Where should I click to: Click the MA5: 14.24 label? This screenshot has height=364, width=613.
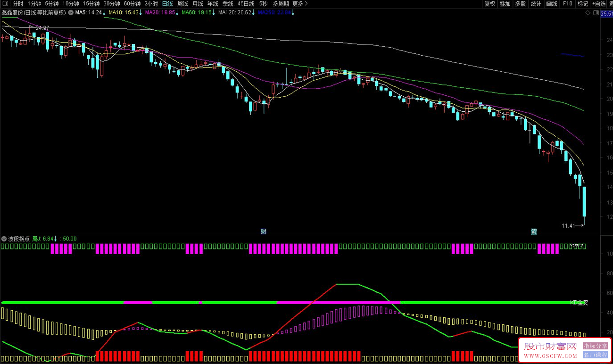(89, 13)
